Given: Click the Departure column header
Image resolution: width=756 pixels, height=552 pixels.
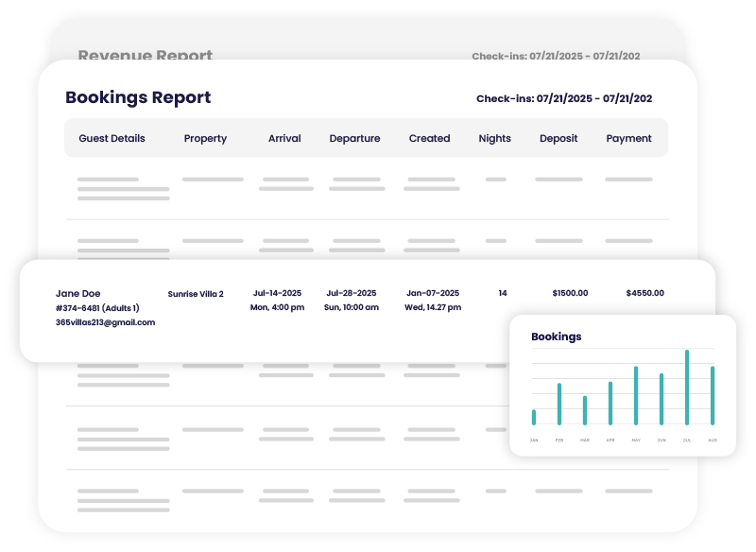Looking at the screenshot, I should [x=354, y=138].
